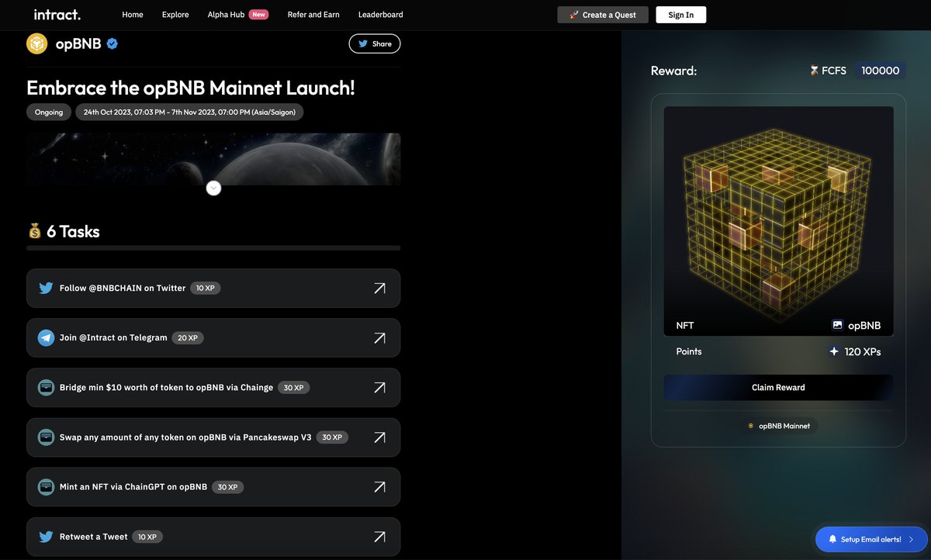Click the 100000 reward count badge
Screen dimensions: 931x560
pyautogui.click(x=881, y=71)
